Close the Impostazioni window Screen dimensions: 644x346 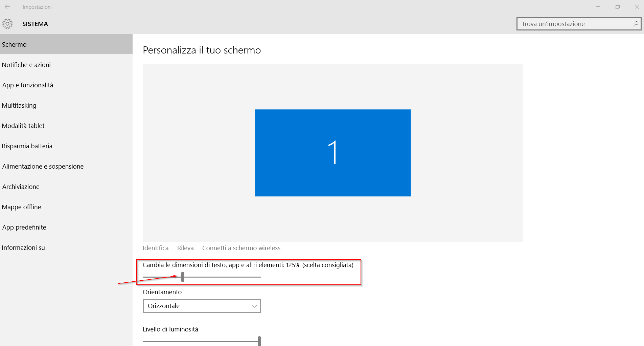[x=637, y=7]
